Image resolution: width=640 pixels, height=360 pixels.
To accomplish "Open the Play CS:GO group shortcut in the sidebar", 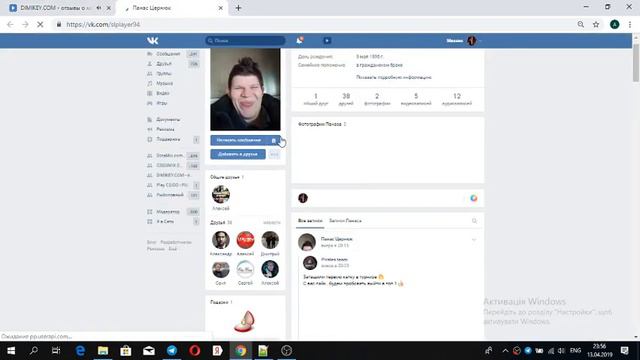I will point(173,185).
